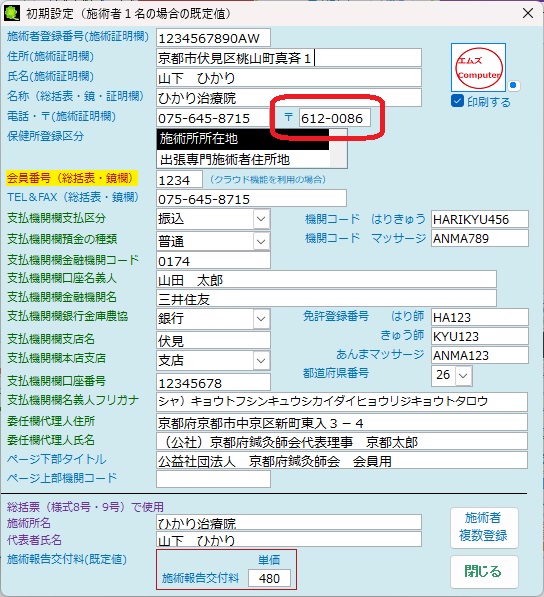Expand the 本店支店 dropdown showing 支店

(x=213, y=360)
